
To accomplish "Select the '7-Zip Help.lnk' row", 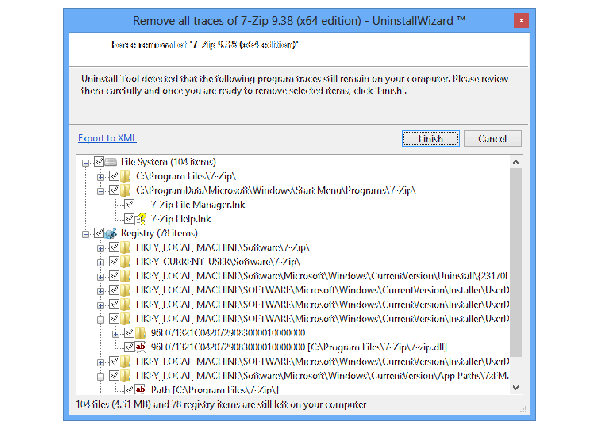I will (x=181, y=219).
